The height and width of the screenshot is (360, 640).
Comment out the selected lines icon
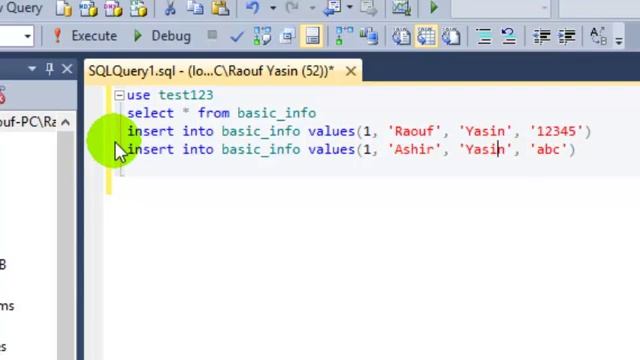(x=484, y=36)
